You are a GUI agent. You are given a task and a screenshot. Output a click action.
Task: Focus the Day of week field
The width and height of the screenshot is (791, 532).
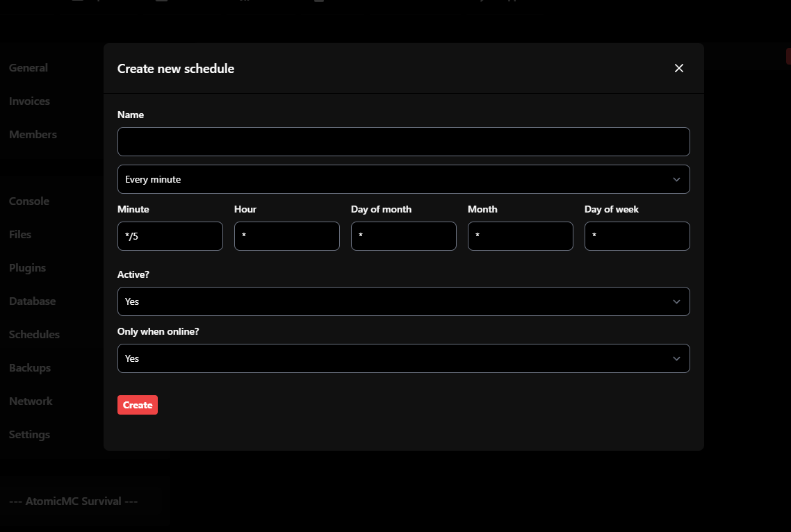(x=637, y=236)
